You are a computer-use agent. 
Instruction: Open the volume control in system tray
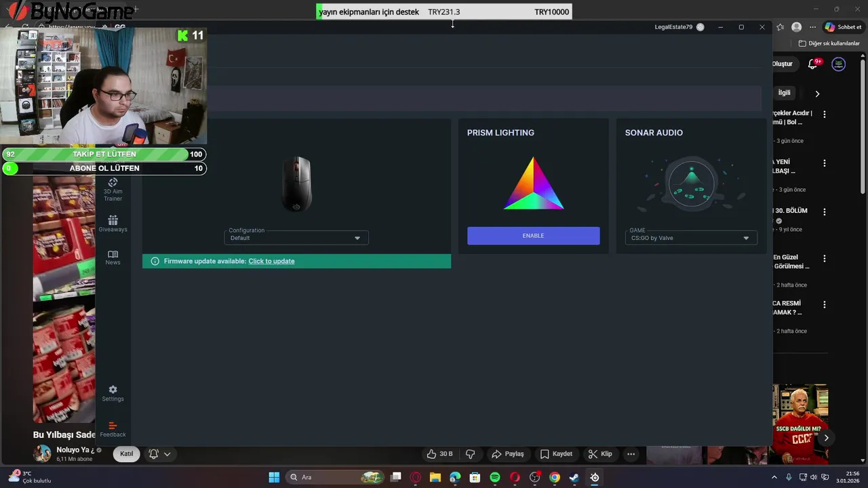pos(814,477)
